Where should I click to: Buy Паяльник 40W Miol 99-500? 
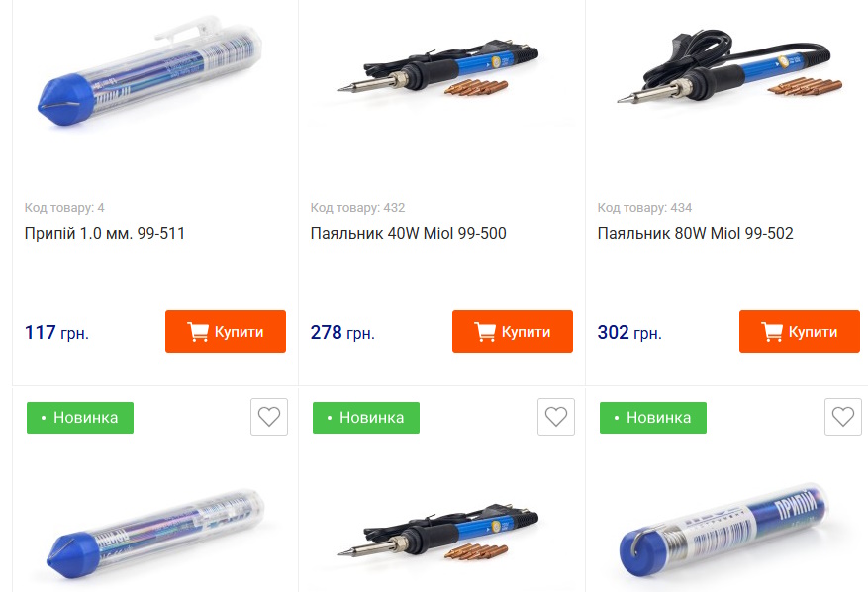(x=512, y=332)
